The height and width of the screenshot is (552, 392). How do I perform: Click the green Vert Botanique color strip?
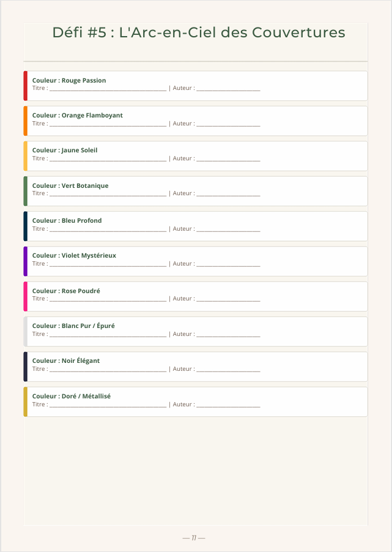coord(25,191)
